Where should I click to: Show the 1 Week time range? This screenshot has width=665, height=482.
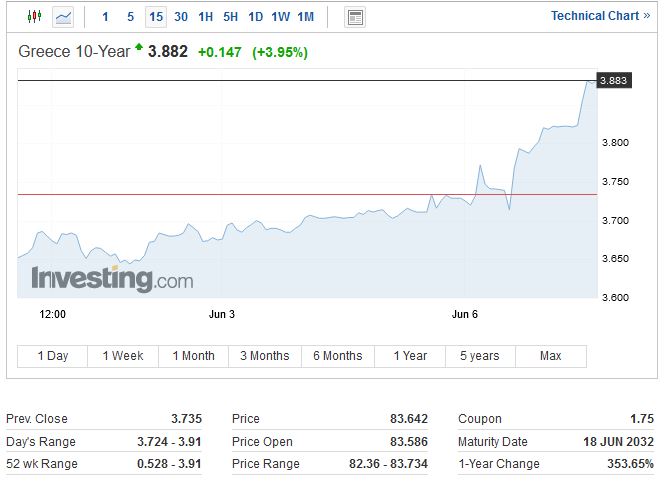[x=124, y=356]
